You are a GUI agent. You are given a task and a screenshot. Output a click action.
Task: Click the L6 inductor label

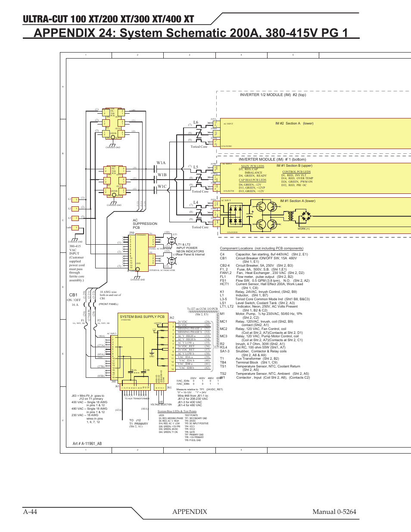click(196, 122)
